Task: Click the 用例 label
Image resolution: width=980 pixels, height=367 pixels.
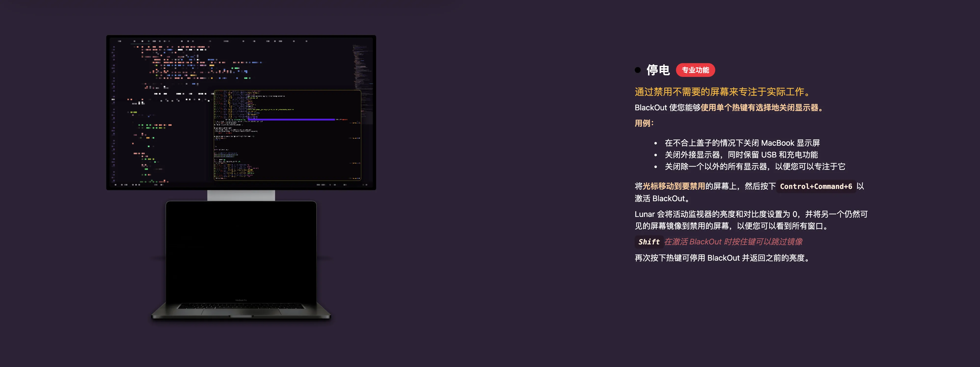Action: point(644,123)
